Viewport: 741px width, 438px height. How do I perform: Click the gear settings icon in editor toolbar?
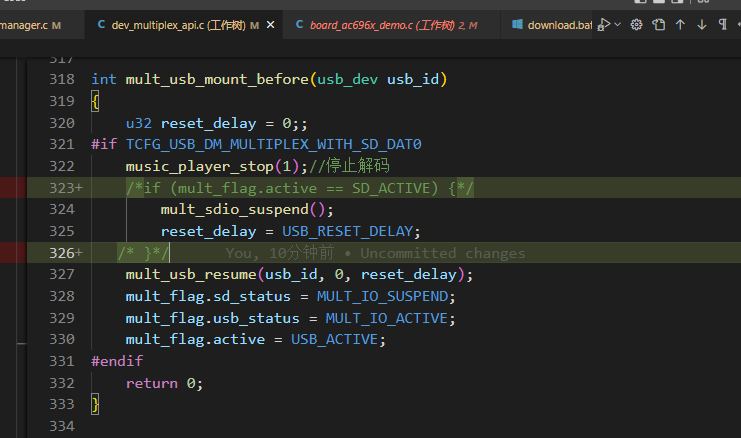click(637, 24)
